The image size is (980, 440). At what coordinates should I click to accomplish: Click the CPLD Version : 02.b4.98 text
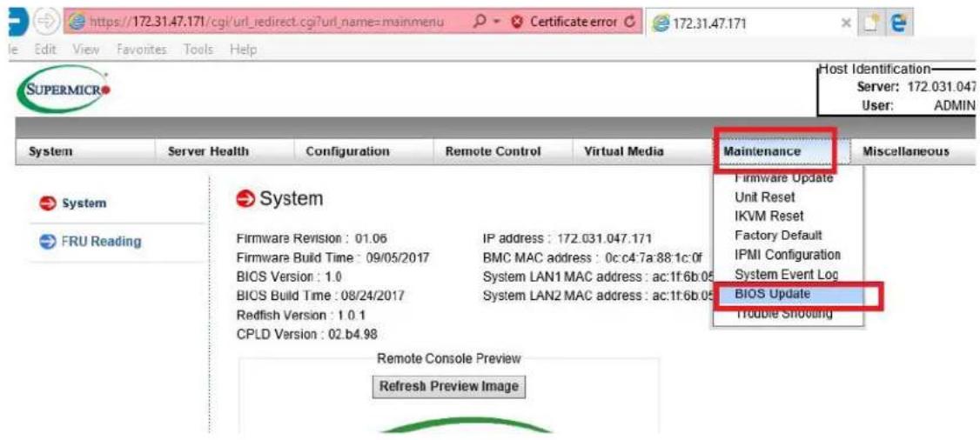pos(307,335)
